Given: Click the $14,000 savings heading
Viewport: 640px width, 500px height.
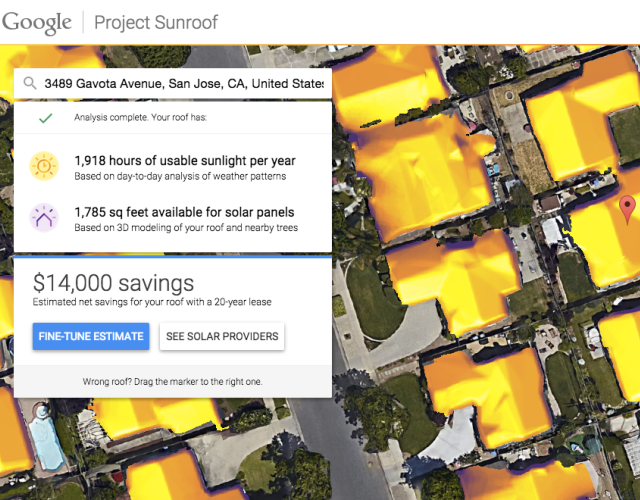Looking at the screenshot, I should click(x=113, y=282).
